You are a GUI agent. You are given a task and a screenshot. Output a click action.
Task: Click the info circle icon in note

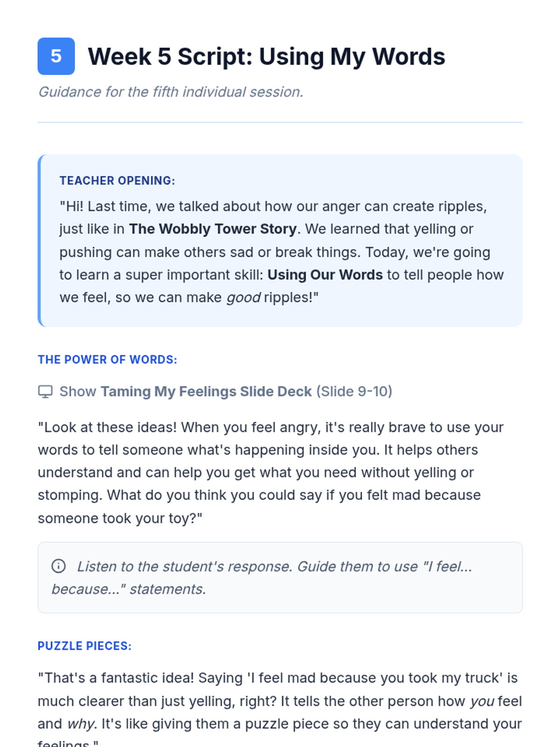click(58, 566)
